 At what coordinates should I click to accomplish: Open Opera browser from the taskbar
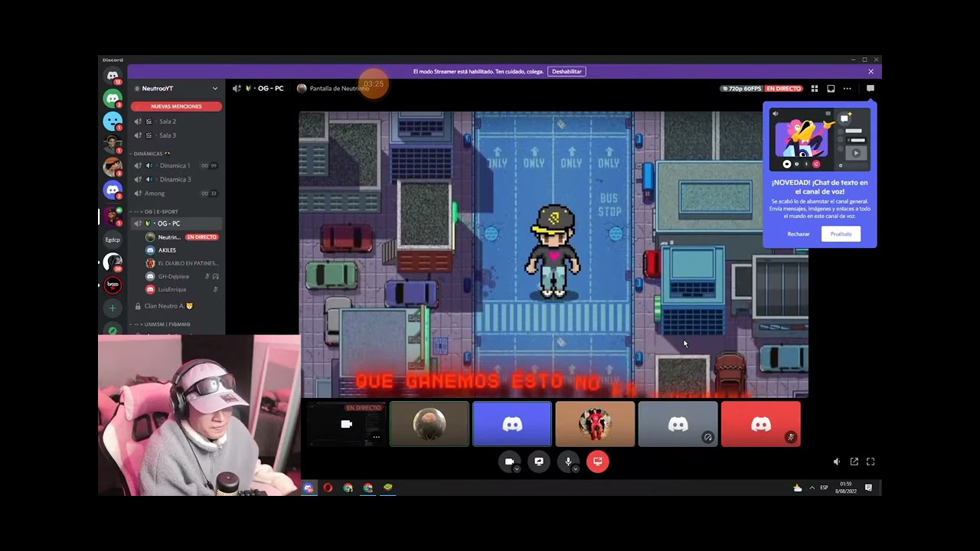point(328,487)
